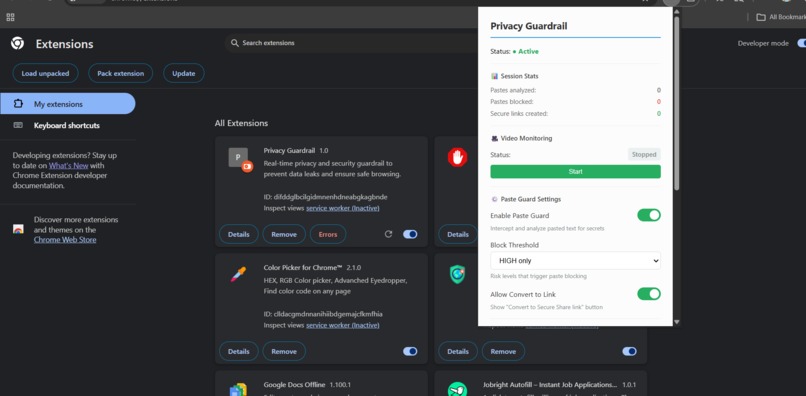Click the Active status text in popup
Image resolution: width=806 pixels, height=396 pixels.
[x=528, y=51]
